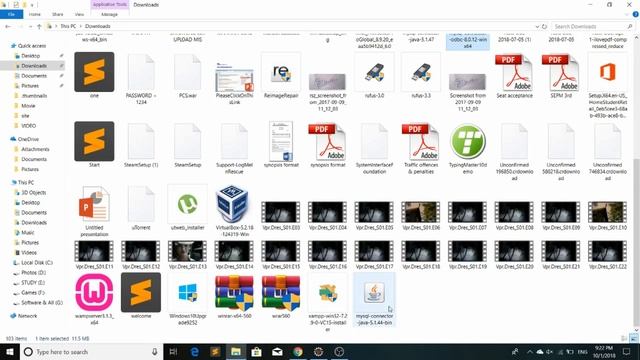Switch to large icons view button
The image size is (640, 360).
(634, 338)
